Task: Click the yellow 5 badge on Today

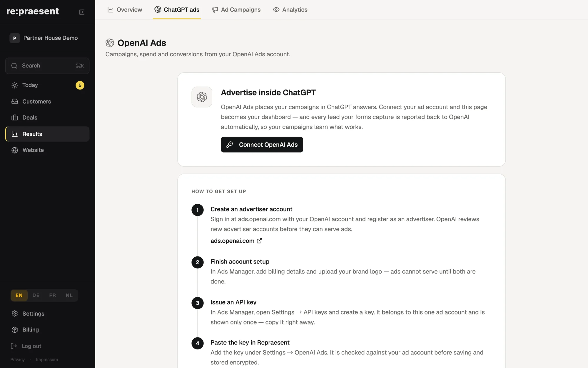Action: [x=80, y=85]
